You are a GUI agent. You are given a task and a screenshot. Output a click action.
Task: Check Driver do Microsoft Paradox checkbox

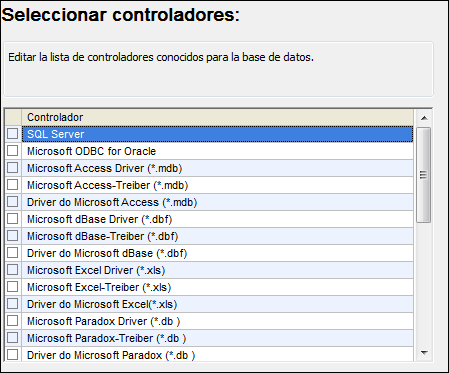click(x=13, y=355)
